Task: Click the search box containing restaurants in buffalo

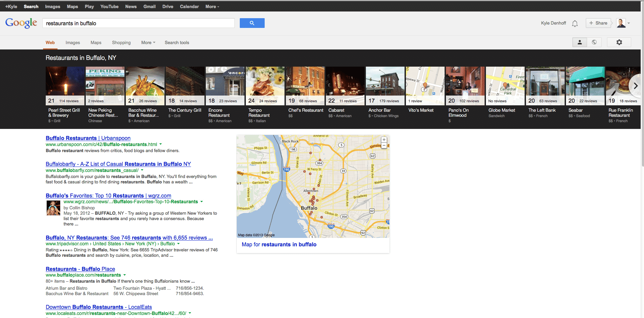Action: point(139,23)
